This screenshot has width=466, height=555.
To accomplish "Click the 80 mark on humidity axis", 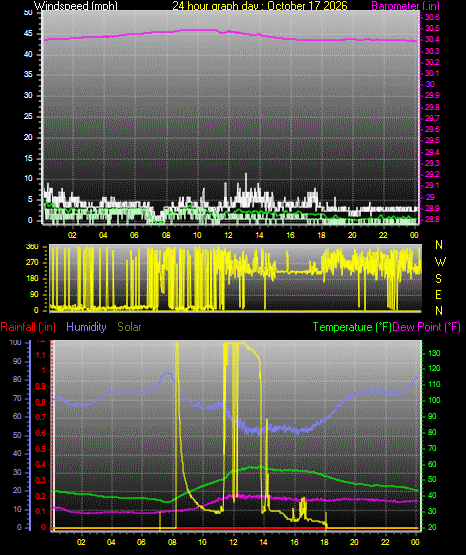I will pos(17,379).
